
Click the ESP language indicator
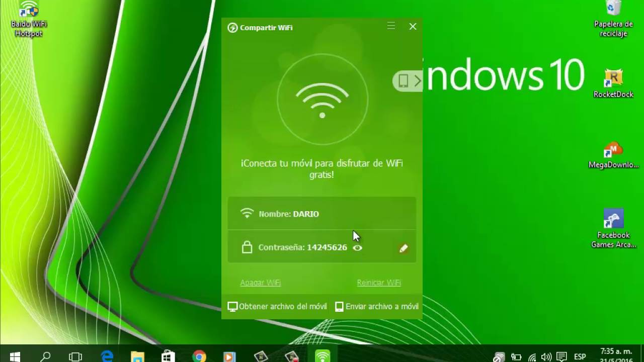[x=580, y=357]
